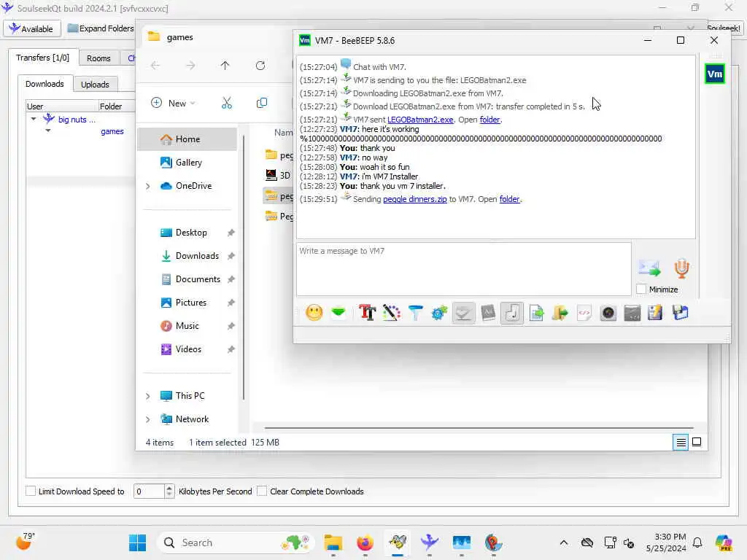The width and height of the screenshot is (747, 560).
Task: Open Music folder in navigation pane
Action: pyautogui.click(x=187, y=326)
